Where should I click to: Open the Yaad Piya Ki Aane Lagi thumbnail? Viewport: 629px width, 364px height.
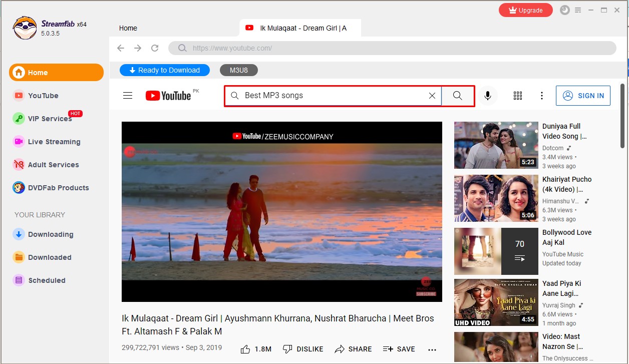pos(496,302)
